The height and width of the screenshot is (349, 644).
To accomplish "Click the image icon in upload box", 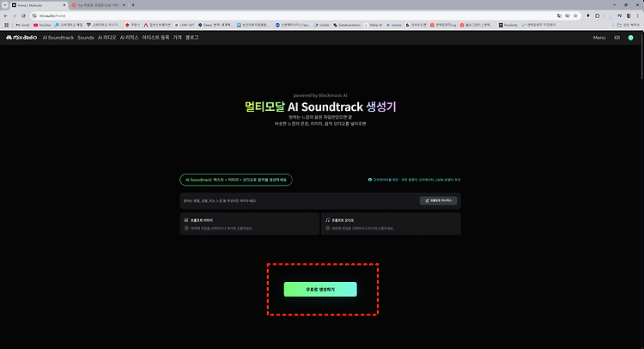I will (186, 220).
